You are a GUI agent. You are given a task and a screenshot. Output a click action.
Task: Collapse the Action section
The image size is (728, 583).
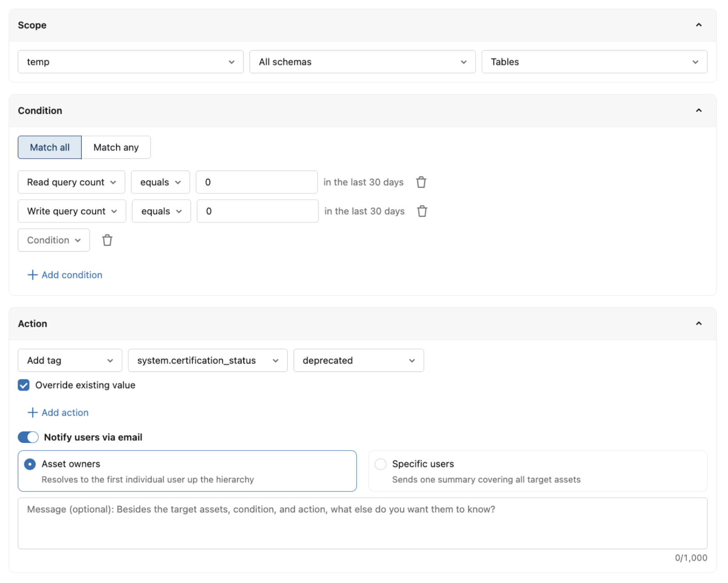(x=698, y=324)
